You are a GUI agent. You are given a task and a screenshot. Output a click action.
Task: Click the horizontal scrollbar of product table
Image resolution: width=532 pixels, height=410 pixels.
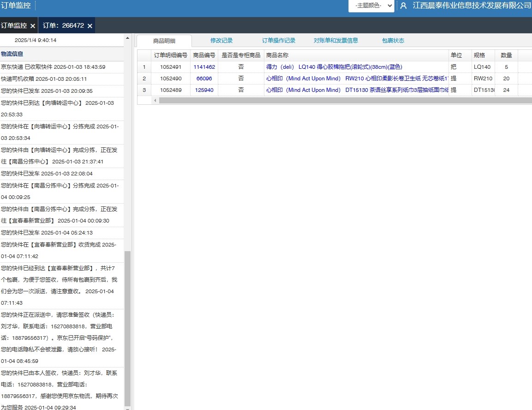point(346,101)
